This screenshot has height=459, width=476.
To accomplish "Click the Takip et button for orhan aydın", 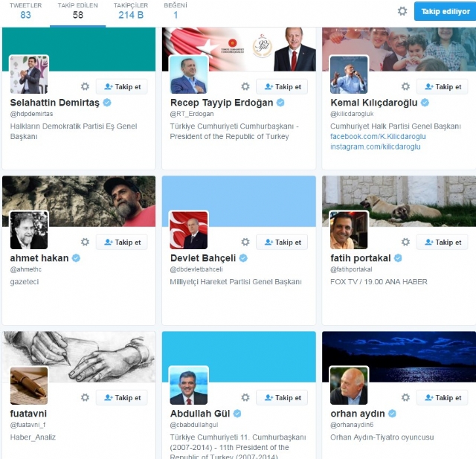I will (443, 398).
